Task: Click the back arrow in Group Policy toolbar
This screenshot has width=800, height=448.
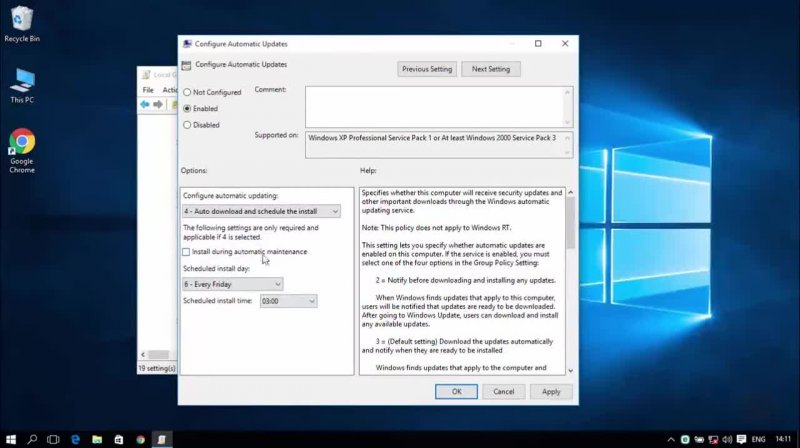Action: pyautogui.click(x=146, y=104)
